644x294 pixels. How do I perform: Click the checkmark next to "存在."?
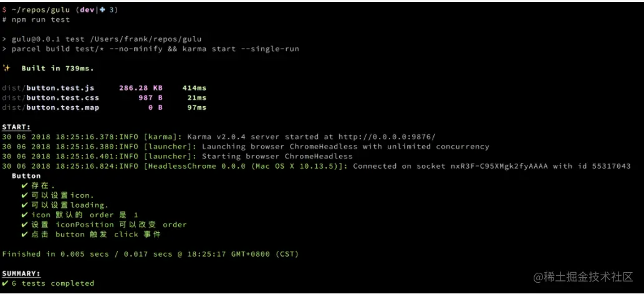coord(24,185)
